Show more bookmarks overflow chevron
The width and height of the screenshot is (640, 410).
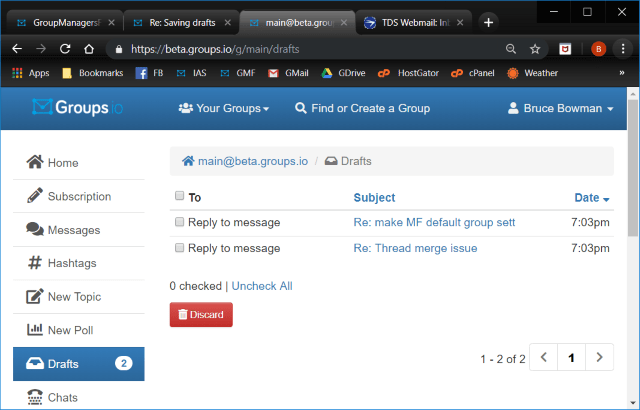622,73
